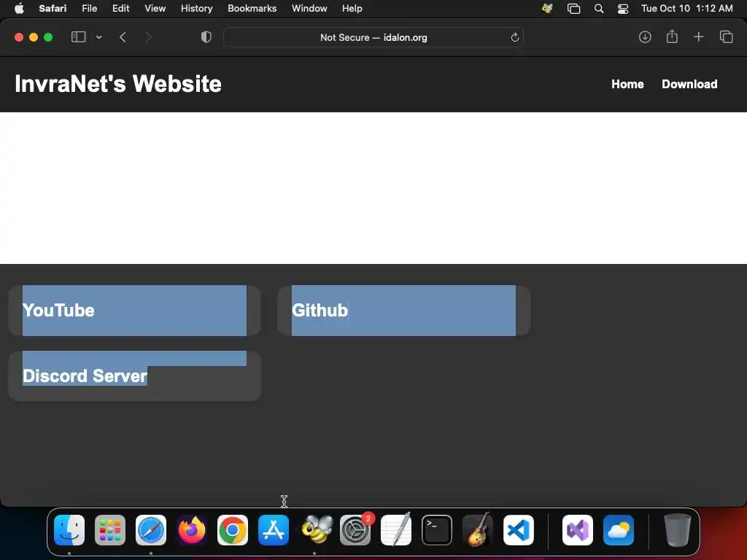This screenshot has width=747, height=560.
Task: Minimize Safari with the yellow button
Action: pos(34,37)
